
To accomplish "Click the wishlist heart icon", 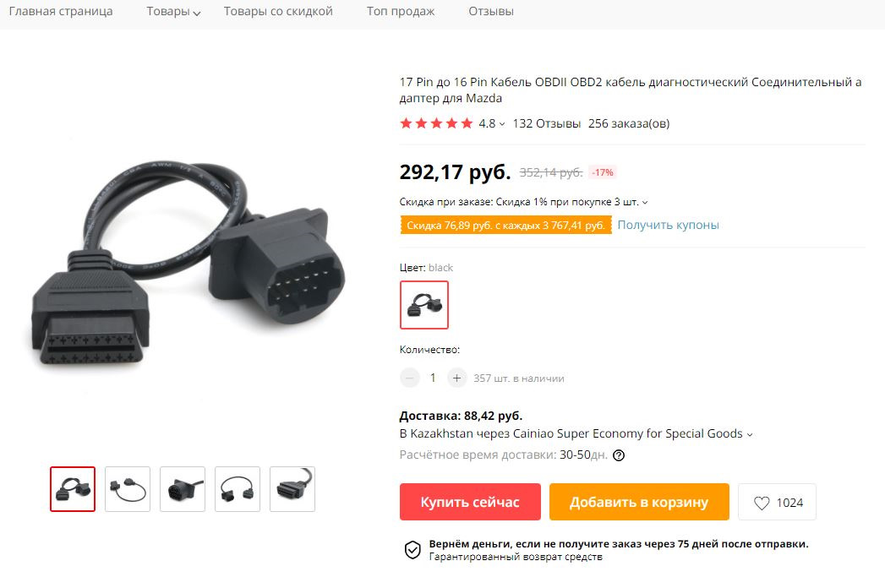I will (x=762, y=503).
